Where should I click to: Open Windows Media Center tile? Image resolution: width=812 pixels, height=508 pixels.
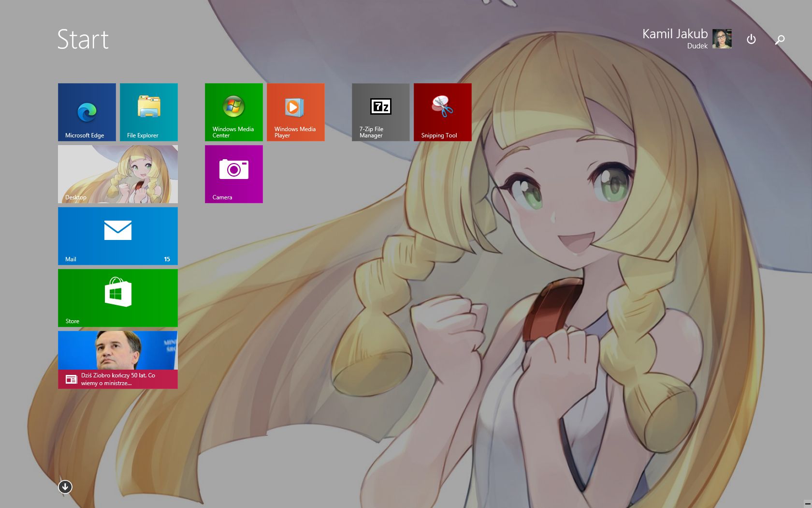(234, 112)
